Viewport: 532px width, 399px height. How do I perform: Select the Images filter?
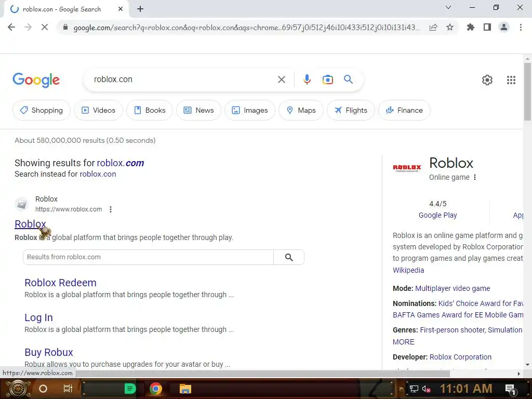tap(250, 110)
